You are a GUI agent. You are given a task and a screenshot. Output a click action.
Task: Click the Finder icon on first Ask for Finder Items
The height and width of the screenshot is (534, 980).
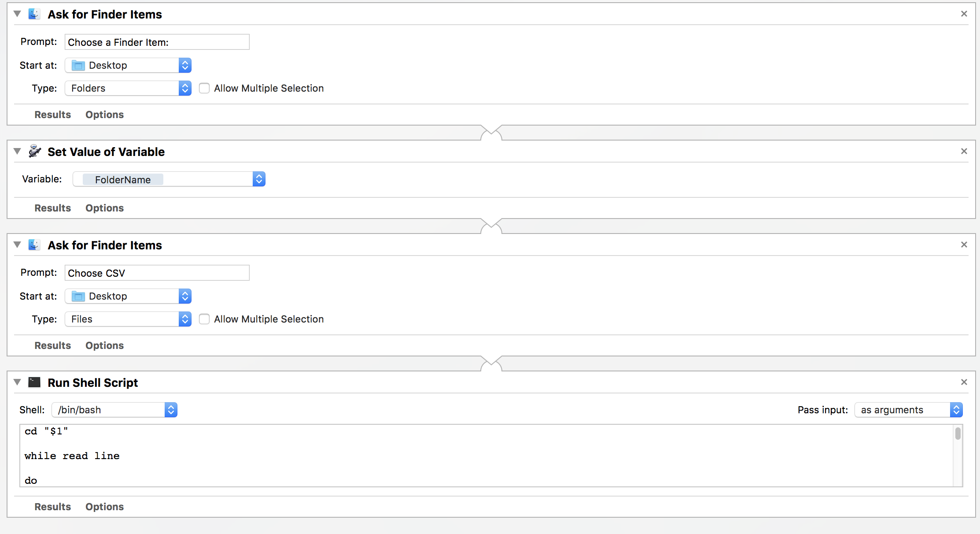pyautogui.click(x=34, y=14)
